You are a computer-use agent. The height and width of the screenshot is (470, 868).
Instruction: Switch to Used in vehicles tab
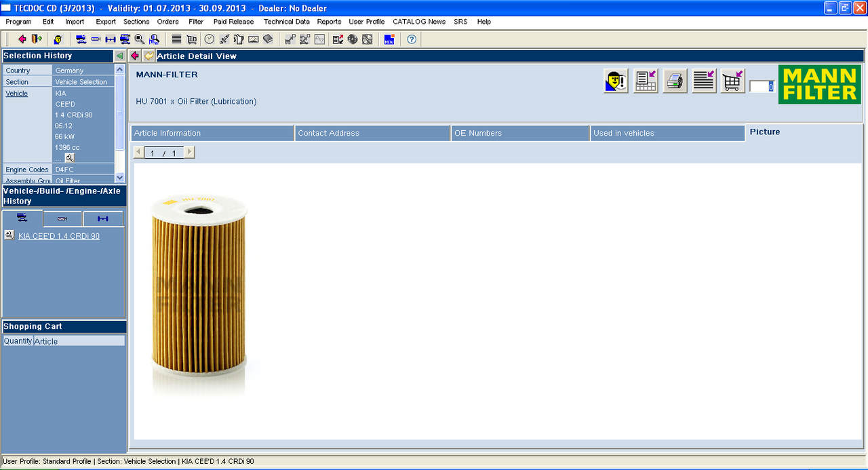[667, 133]
